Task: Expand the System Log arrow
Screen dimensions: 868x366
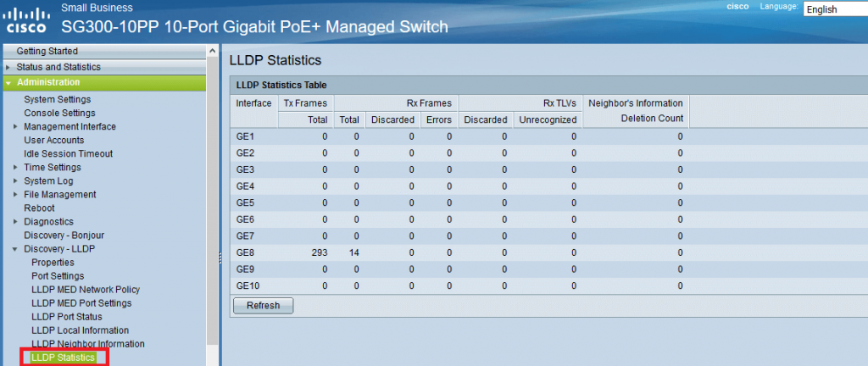Action: click(x=15, y=180)
